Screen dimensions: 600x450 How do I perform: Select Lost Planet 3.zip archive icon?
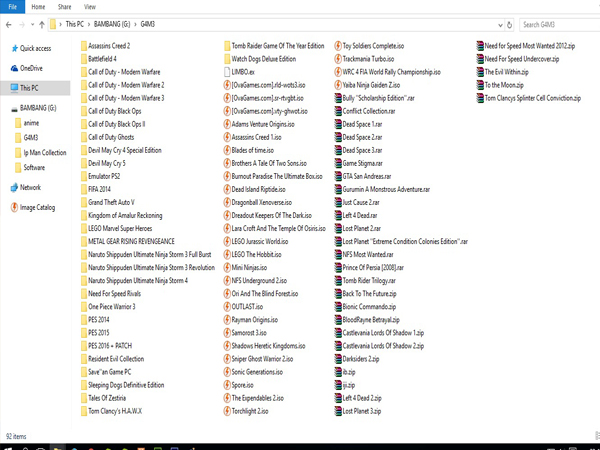click(338, 411)
